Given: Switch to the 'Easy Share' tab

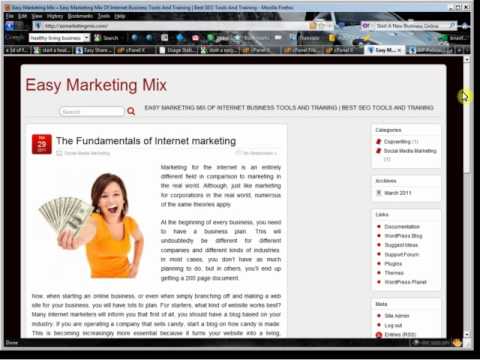Looking at the screenshot, I should [93, 50].
